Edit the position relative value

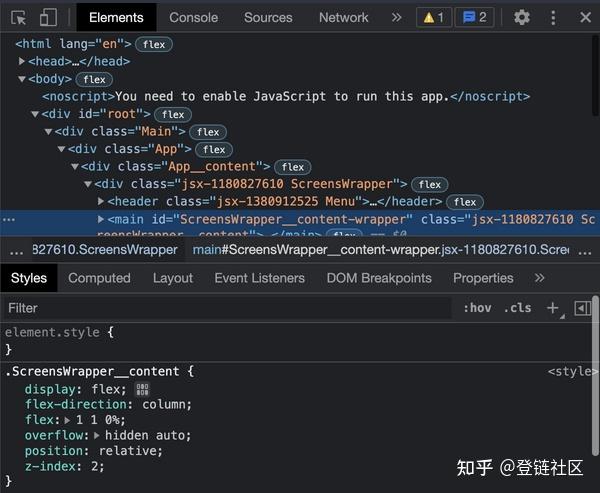coord(130,451)
